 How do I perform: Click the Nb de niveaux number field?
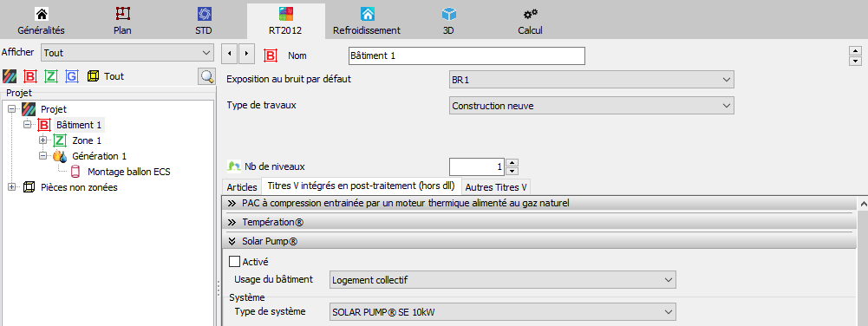(x=477, y=166)
